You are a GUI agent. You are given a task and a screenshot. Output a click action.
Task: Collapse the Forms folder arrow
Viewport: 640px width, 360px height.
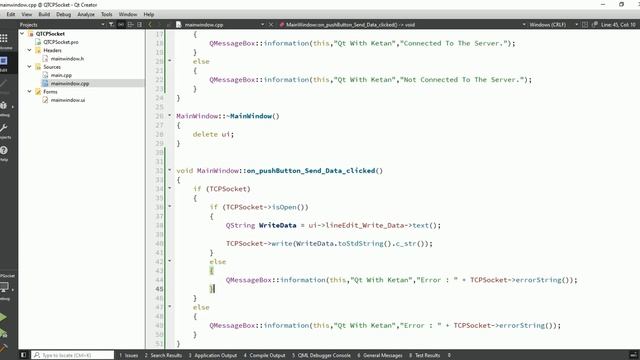pyautogui.click(x=29, y=91)
